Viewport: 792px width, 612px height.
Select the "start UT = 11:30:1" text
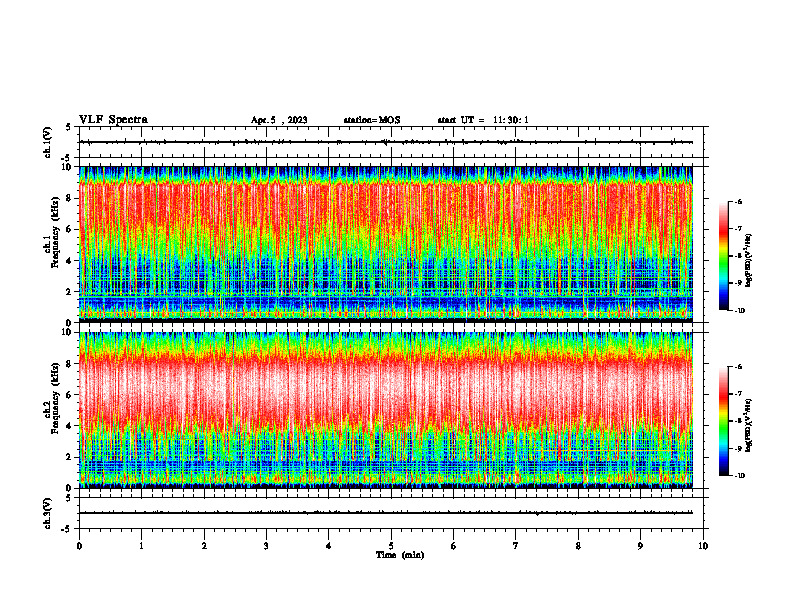pos(483,120)
